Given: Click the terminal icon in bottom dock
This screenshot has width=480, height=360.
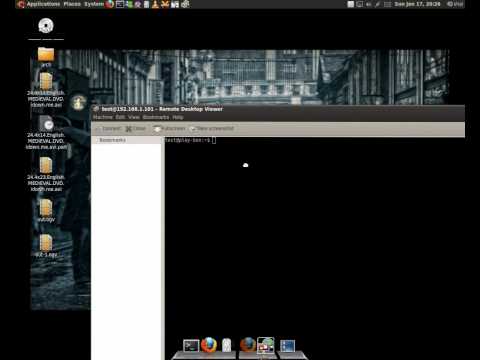Looking at the screenshot, I should pyautogui.click(x=191, y=346).
